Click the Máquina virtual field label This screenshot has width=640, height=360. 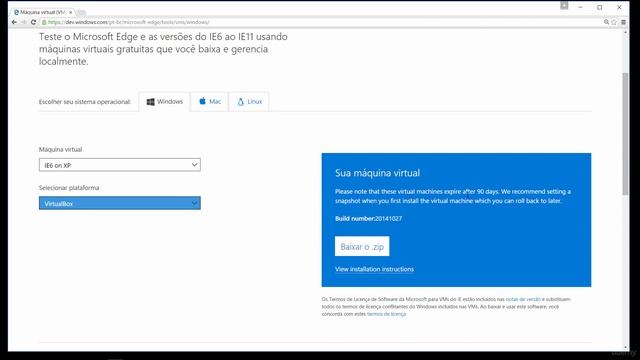tap(60, 149)
